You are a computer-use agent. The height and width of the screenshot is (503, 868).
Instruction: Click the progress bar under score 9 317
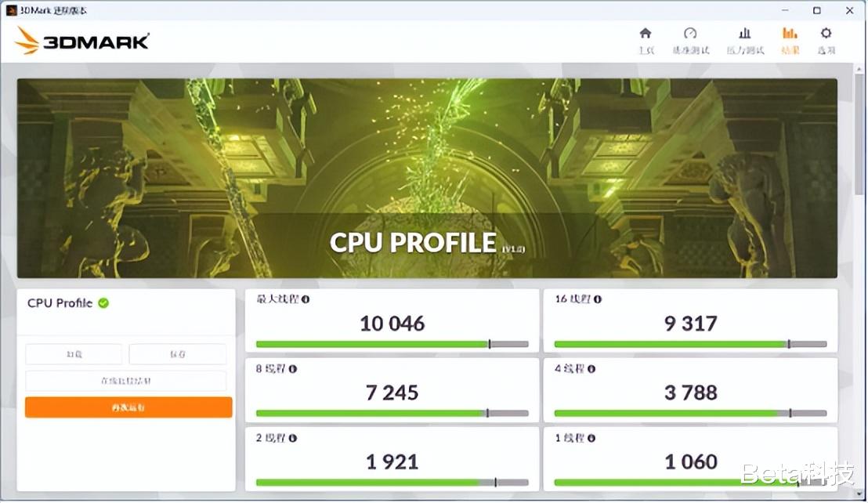(x=690, y=344)
